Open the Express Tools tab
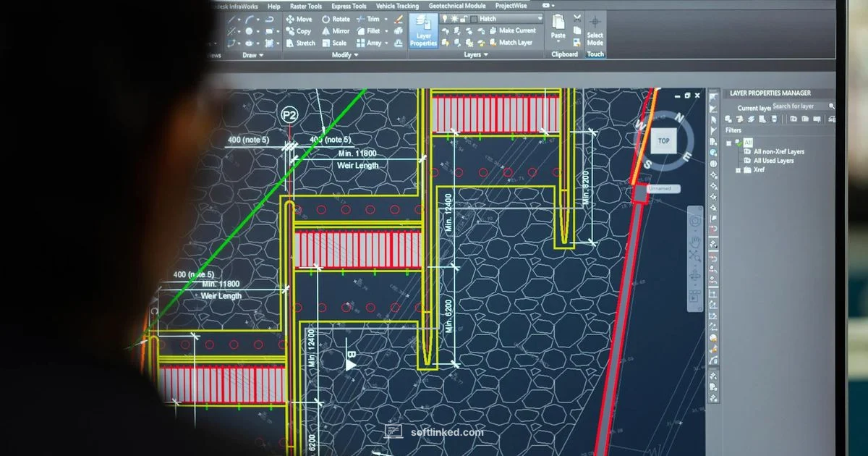 (349, 7)
